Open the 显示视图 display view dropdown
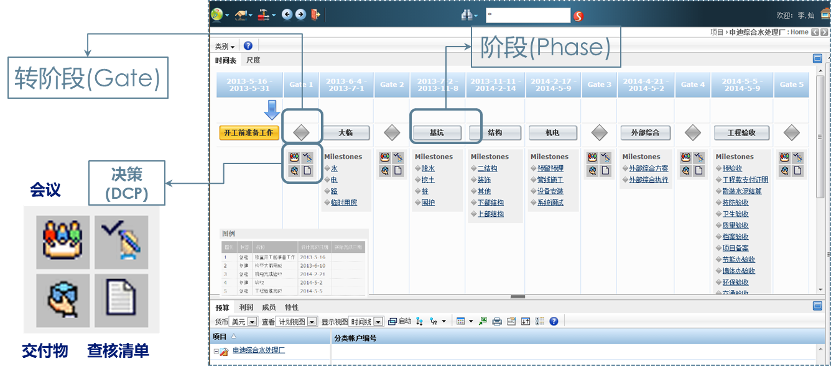The image size is (832, 370). tap(366, 322)
